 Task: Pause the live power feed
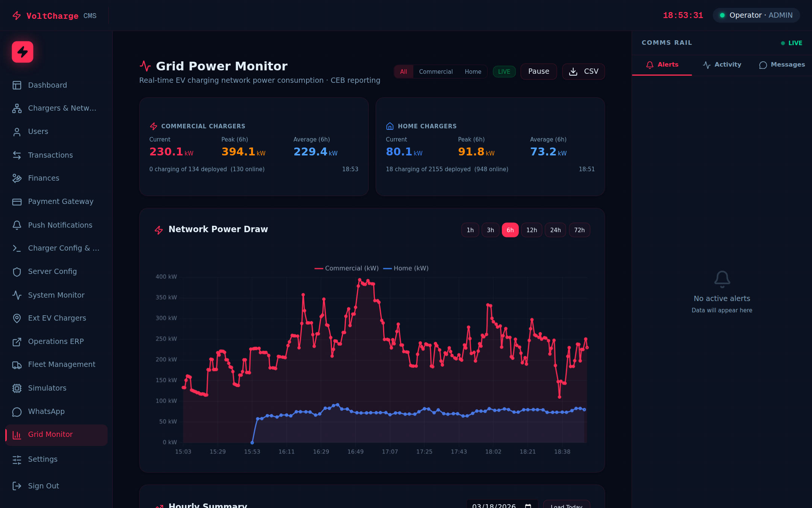pyautogui.click(x=538, y=71)
